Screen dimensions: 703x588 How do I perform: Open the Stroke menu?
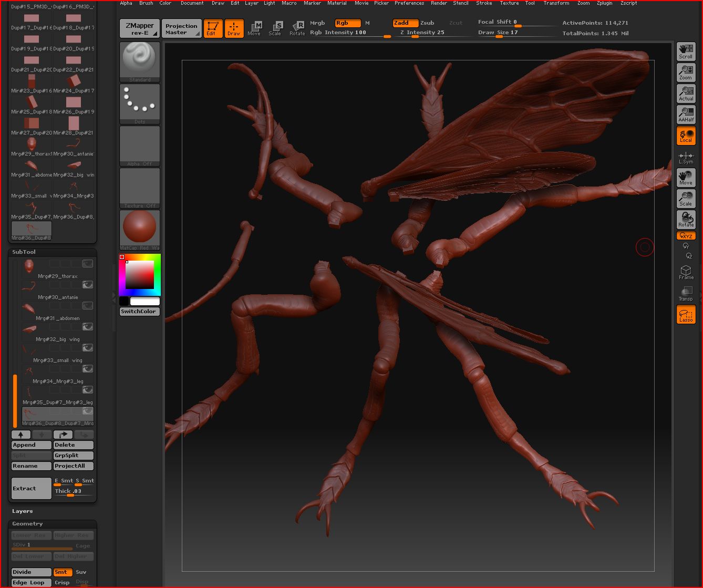pos(484,3)
